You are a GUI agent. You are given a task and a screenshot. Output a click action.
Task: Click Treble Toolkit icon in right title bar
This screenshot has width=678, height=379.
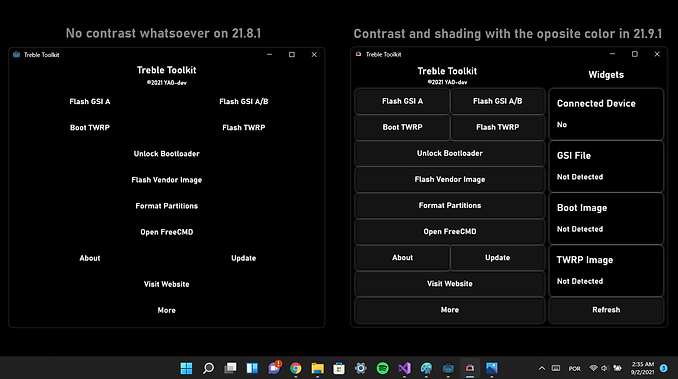358,54
